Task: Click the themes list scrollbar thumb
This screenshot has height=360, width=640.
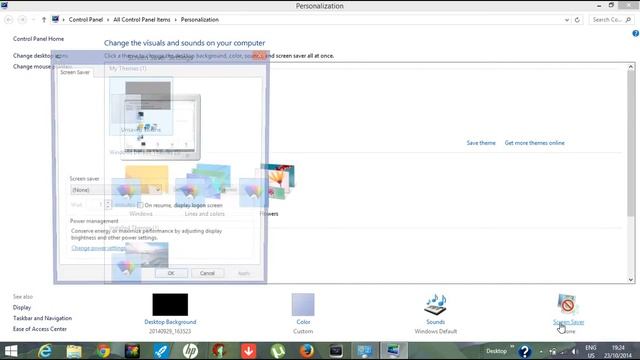Action: click(x=631, y=143)
